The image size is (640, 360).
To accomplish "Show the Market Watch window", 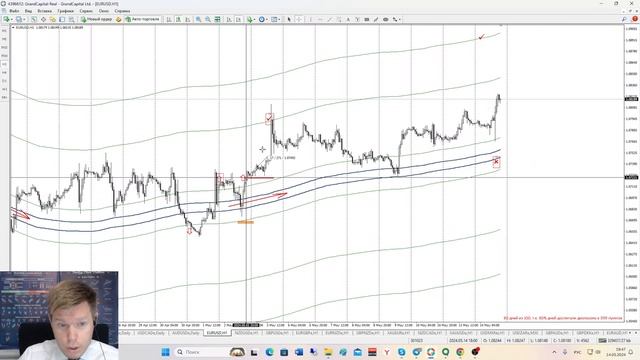I will (34, 19).
